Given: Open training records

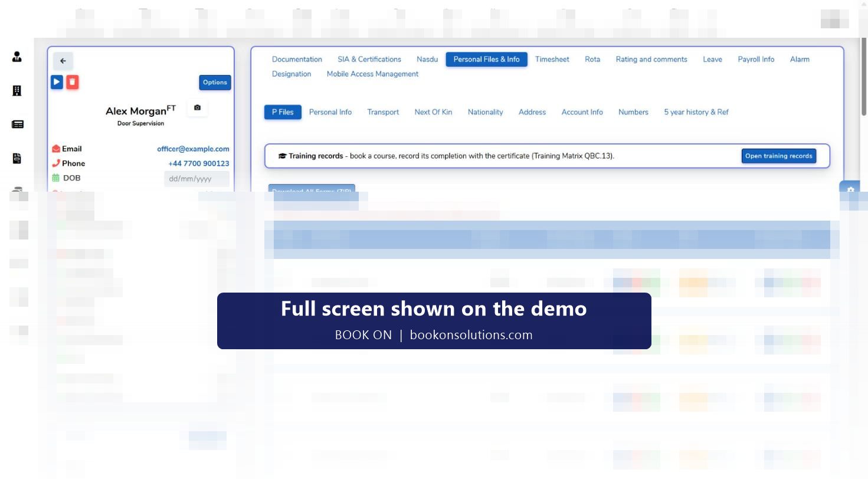Looking at the screenshot, I should pos(778,156).
